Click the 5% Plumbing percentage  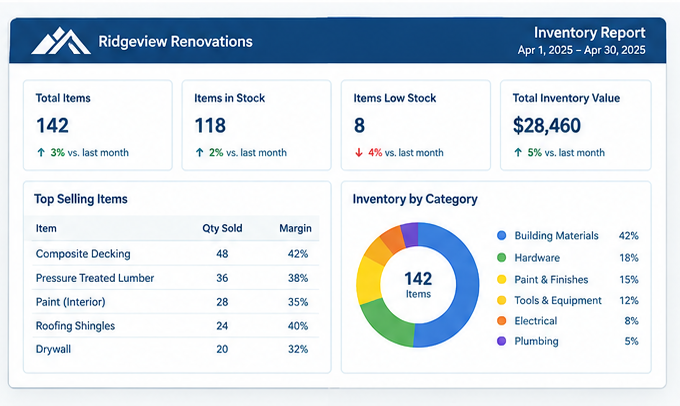point(631,341)
